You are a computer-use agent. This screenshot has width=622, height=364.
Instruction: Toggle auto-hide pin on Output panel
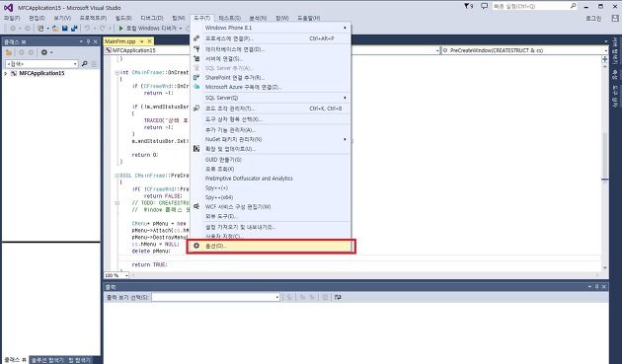tap(596, 287)
